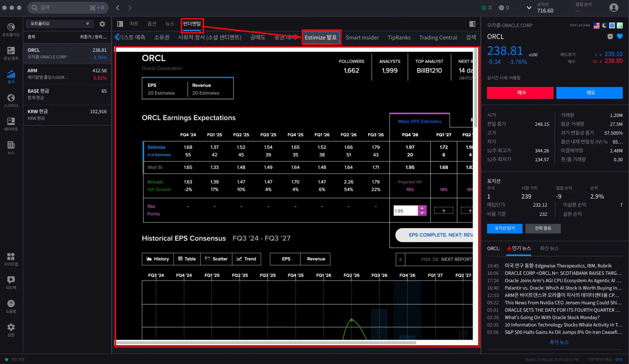
Task: Switch consensus view to Trend
Action: tap(246, 259)
